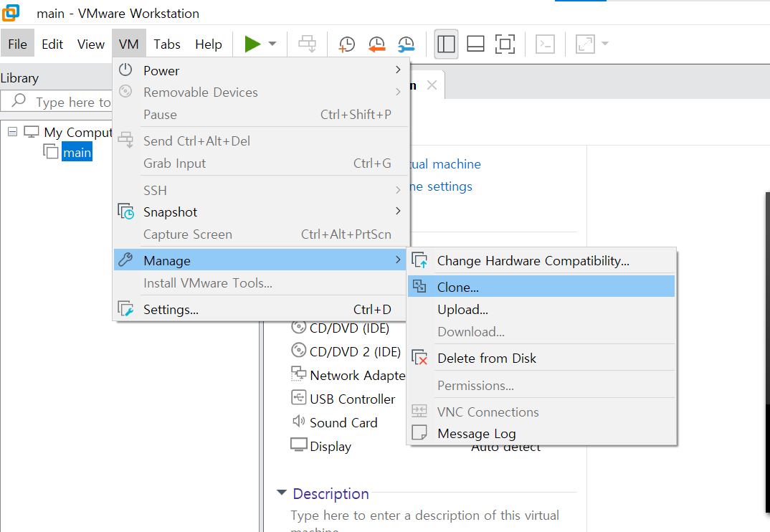Click the Manage menu entry

pyautogui.click(x=260, y=260)
